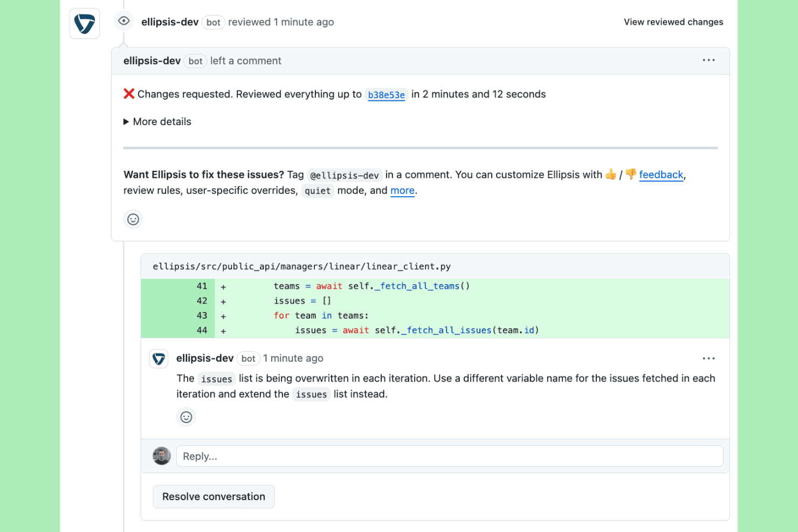Add emoji reaction to review comment
Screen dimensions: 798x532
click(x=133, y=219)
